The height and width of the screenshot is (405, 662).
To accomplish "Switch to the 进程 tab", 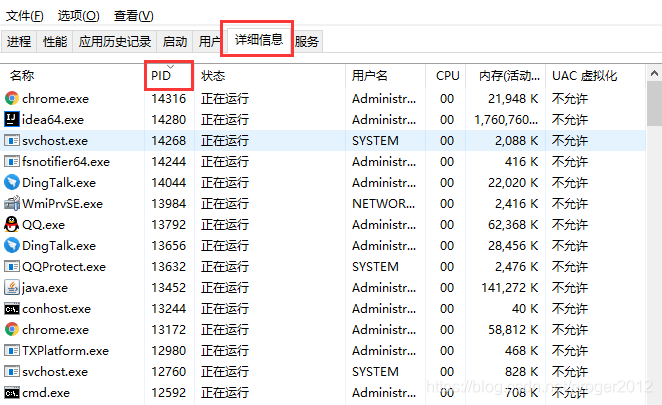I will [19, 41].
